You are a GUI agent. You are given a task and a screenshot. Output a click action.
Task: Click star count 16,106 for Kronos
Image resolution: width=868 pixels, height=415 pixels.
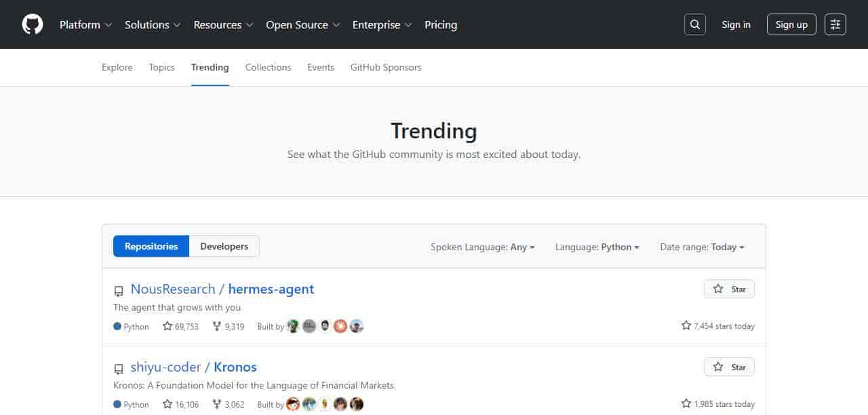[180, 404]
